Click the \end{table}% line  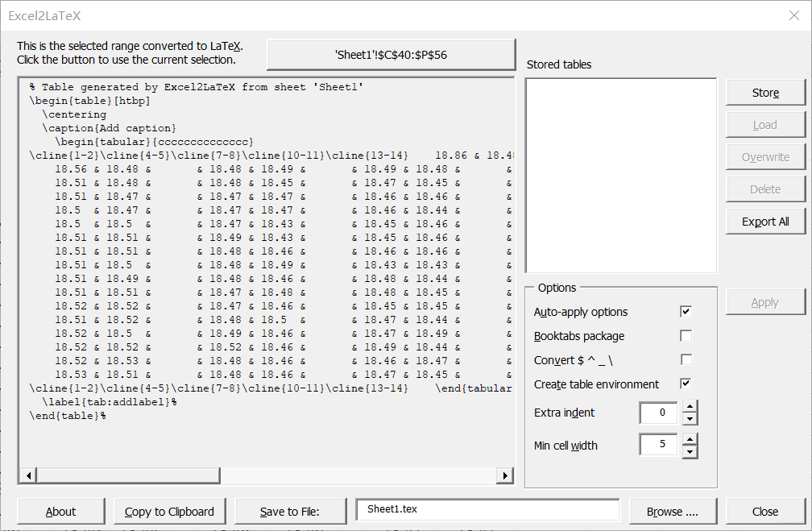pyautogui.click(x=68, y=416)
